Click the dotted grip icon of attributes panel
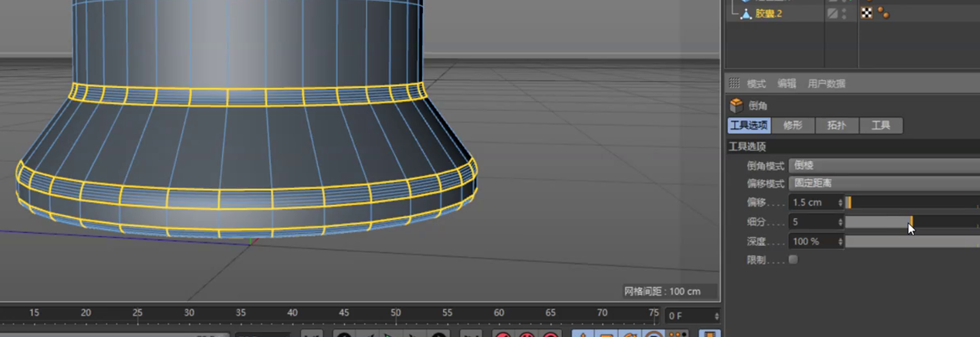The width and height of the screenshot is (980, 337). (x=734, y=83)
